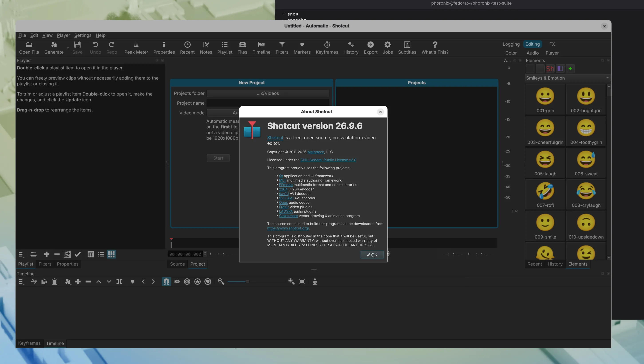
Task: Open the playlist hamburger menu
Action: tap(21, 254)
